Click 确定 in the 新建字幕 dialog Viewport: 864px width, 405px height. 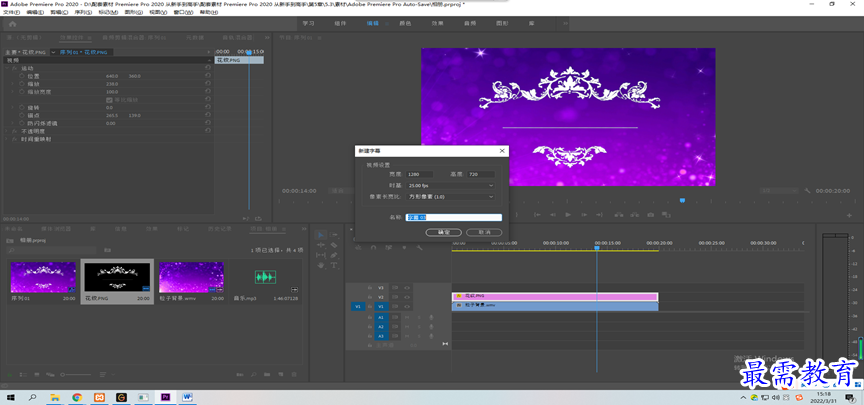click(444, 233)
